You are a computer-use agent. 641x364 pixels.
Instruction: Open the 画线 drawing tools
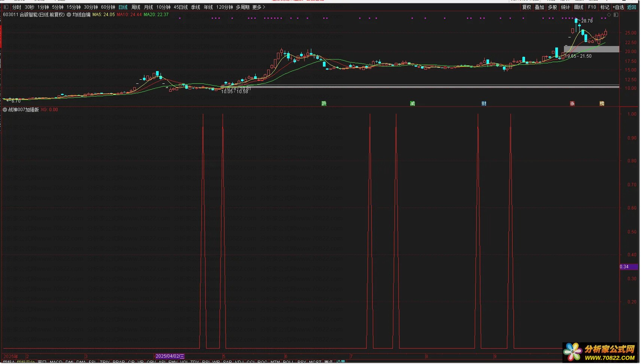579,7
